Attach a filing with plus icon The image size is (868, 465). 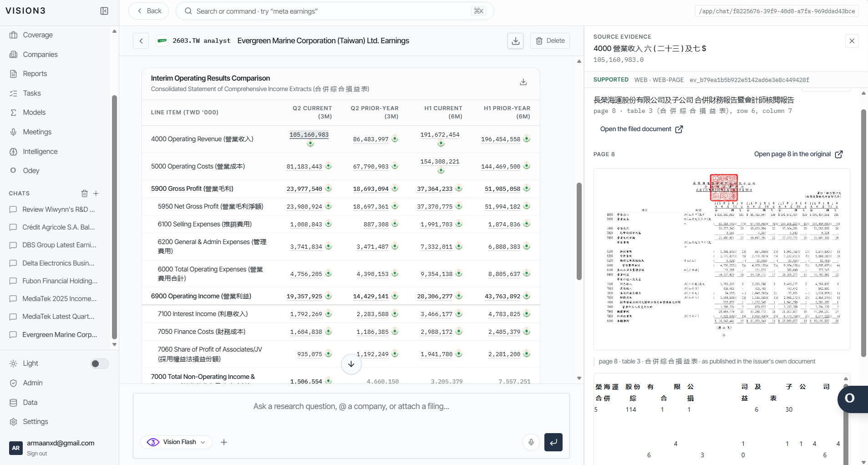(224, 442)
